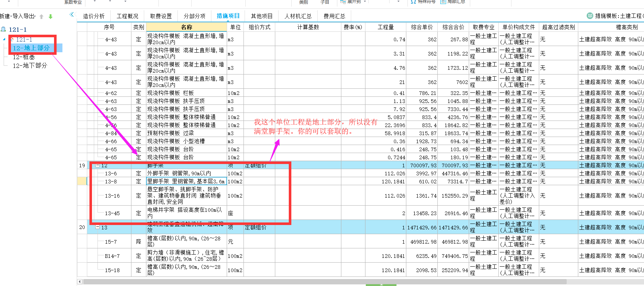This screenshot has height=286, width=644.
Task: Click the 综合合价 column header
Action: (x=453, y=27)
